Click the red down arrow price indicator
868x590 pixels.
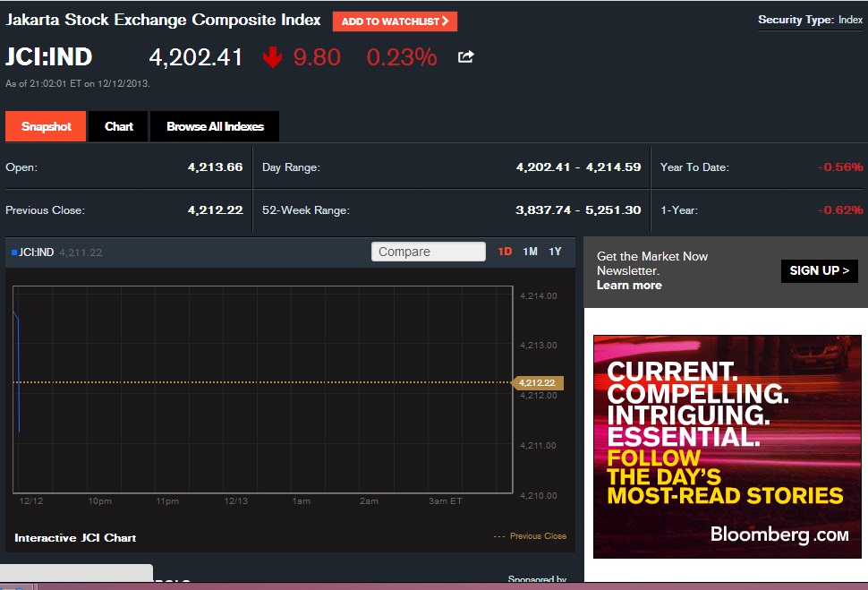272,57
